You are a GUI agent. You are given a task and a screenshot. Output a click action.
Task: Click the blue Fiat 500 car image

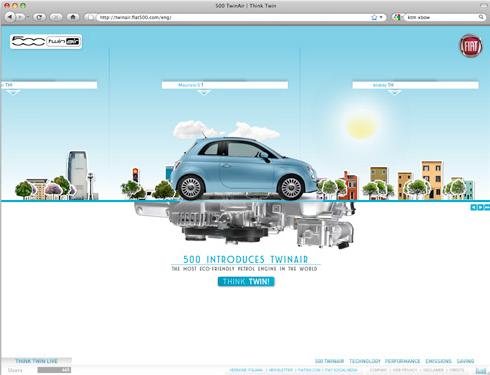coord(245,168)
